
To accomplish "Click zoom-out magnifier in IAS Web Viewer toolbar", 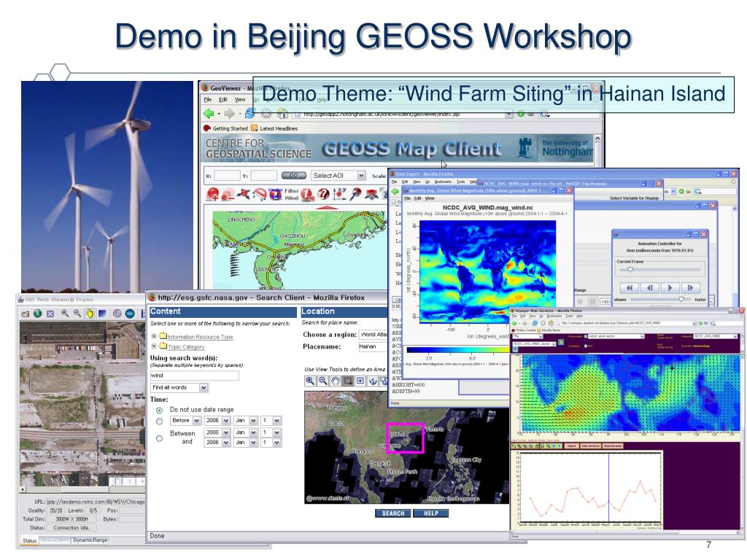I will (77, 314).
